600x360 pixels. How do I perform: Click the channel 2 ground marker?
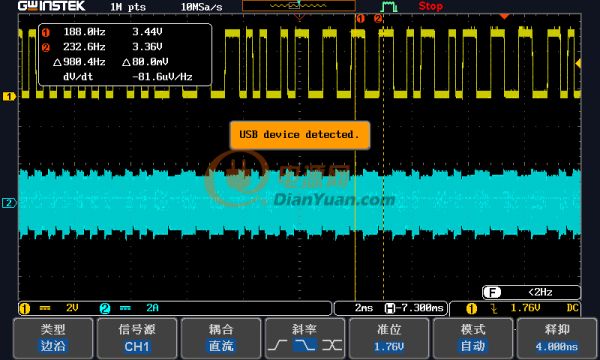(x=9, y=203)
